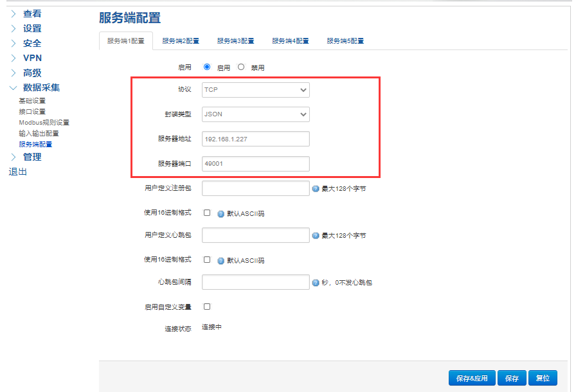The height and width of the screenshot is (392, 576).
Task: Click the 连接中 status text
Action: click(212, 327)
